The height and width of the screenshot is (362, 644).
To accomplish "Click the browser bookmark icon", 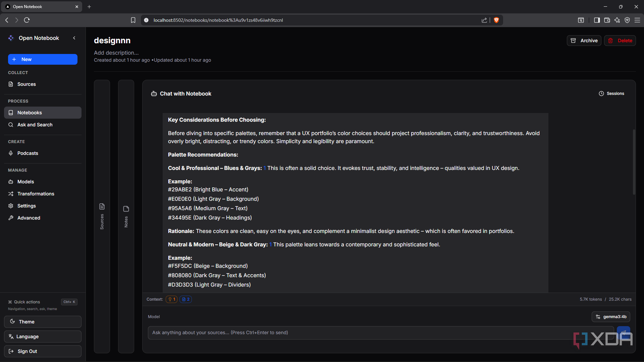I will pyautogui.click(x=133, y=20).
